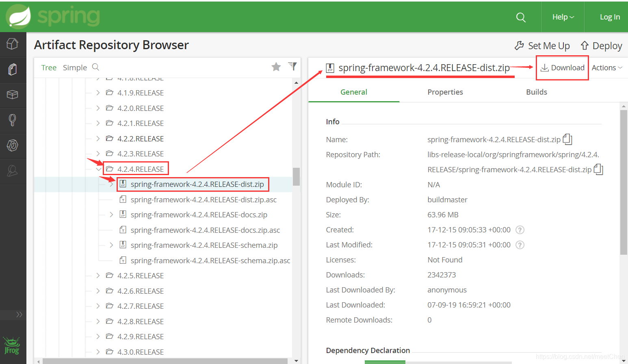
Task: Open the Help dropdown menu
Action: point(563,17)
